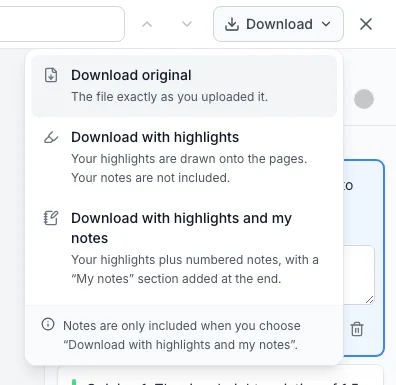The width and height of the screenshot is (396, 385).
Task: Choose Download with highlights
Action: pyautogui.click(x=184, y=157)
